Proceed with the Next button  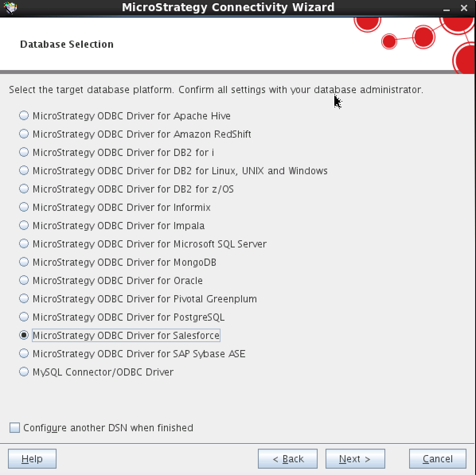[355, 459]
